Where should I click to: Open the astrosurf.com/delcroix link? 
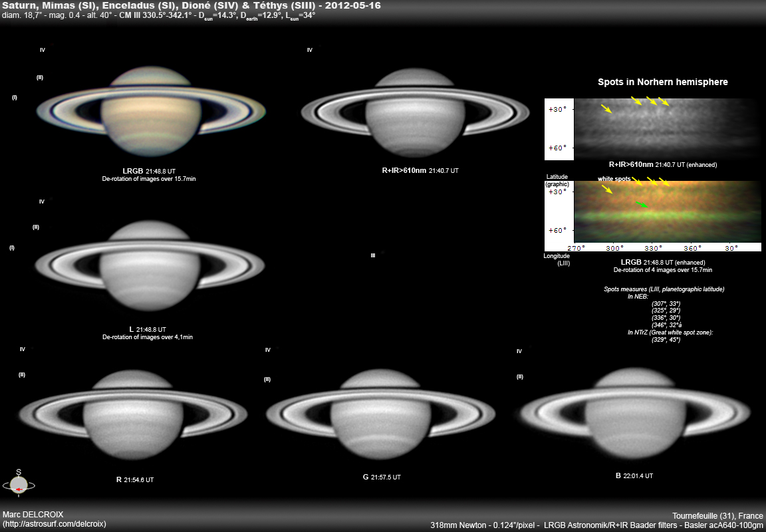coord(55,524)
